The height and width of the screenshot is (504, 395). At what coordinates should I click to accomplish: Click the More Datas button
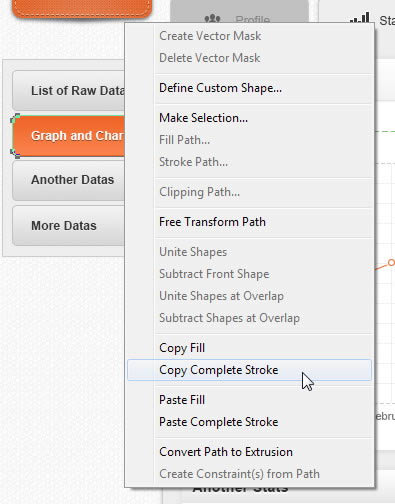tap(68, 226)
